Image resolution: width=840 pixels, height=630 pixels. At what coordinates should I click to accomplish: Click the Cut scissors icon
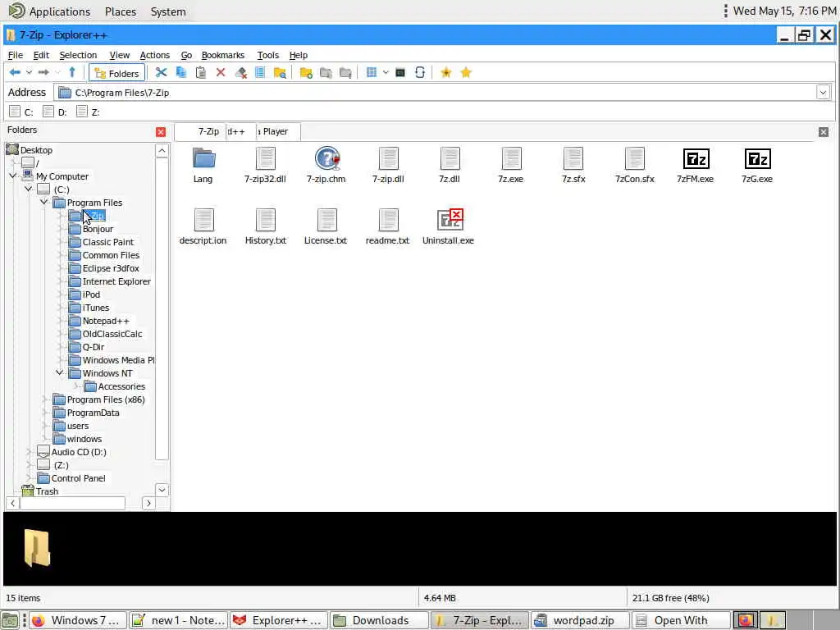click(x=162, y=72)
